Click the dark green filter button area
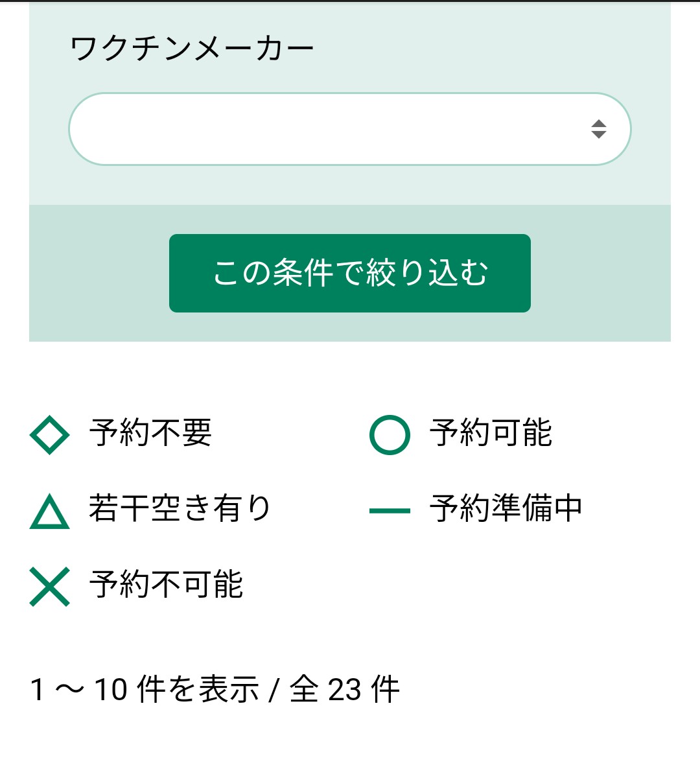Screen dimensions: 700x765 pos(350,273)
